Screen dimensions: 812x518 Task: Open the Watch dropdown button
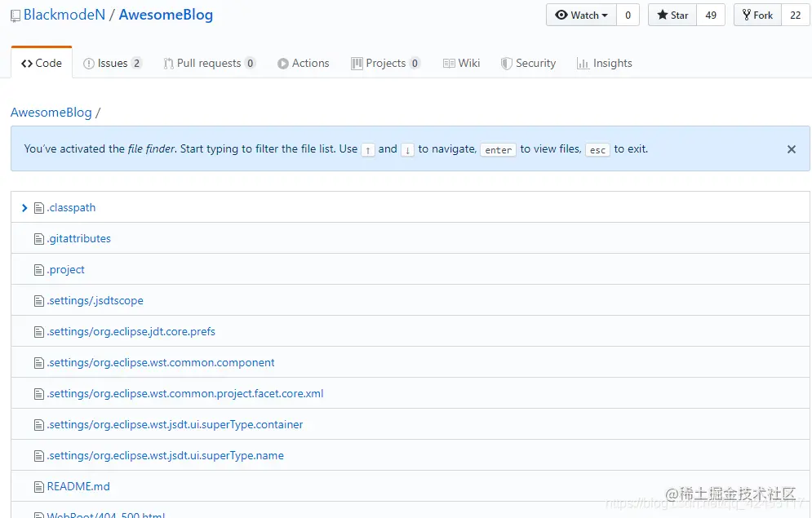[x=581, y=15]
